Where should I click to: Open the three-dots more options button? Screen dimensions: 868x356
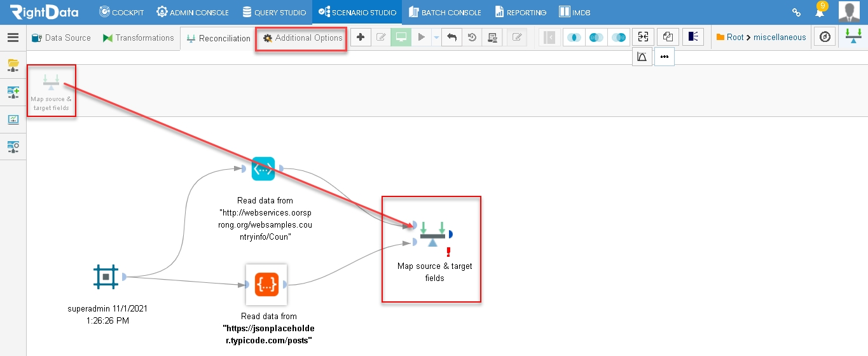coord(665,57)
